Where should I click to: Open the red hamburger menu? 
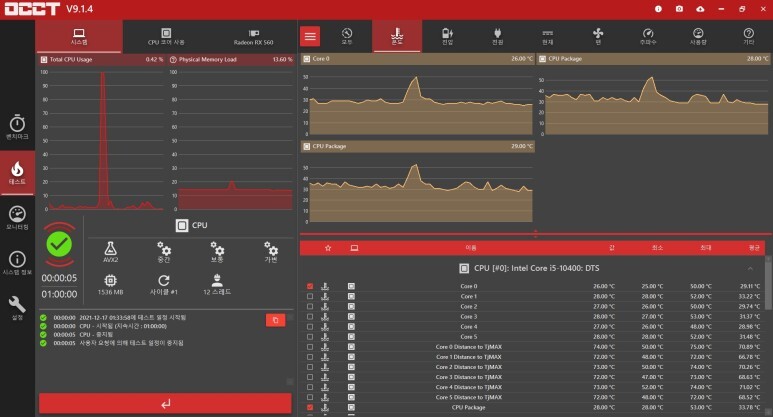pyautogui.click(x=310, y=36)
